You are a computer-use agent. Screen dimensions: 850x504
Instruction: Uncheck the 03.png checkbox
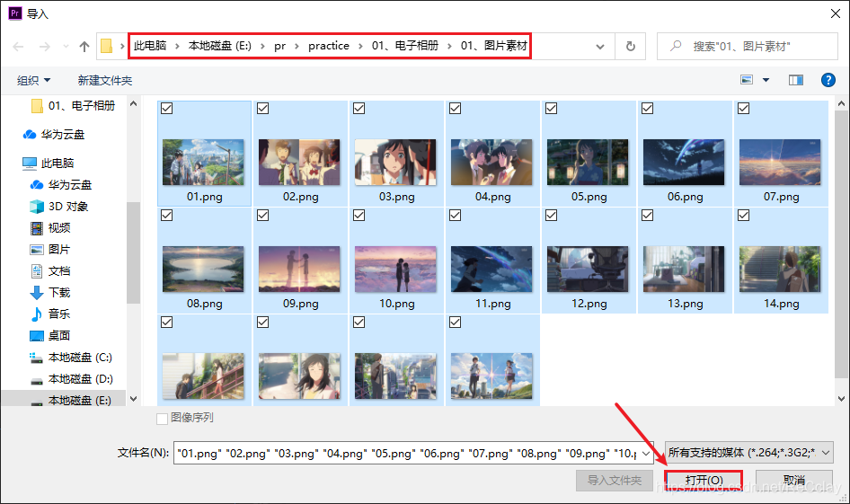coord(359,109)
